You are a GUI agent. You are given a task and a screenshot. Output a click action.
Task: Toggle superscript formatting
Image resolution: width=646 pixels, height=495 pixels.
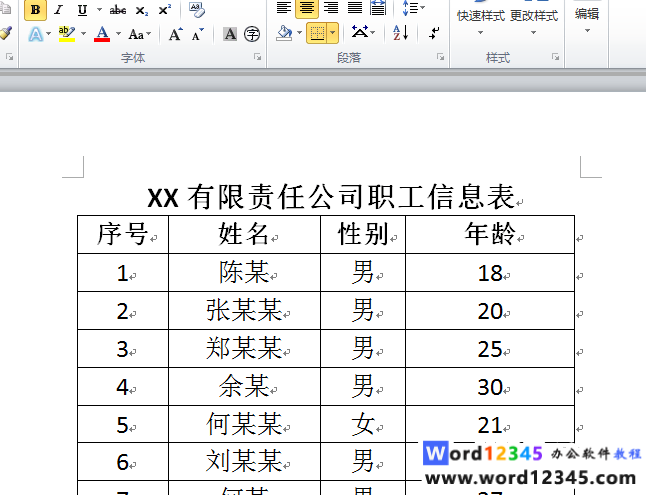pyautogui.click(x=165, y=9)
